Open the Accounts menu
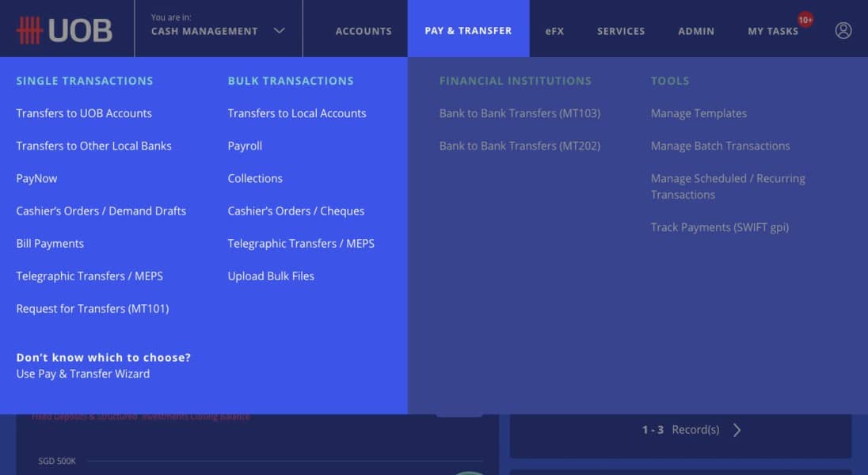868x475 pixels. 364,31
